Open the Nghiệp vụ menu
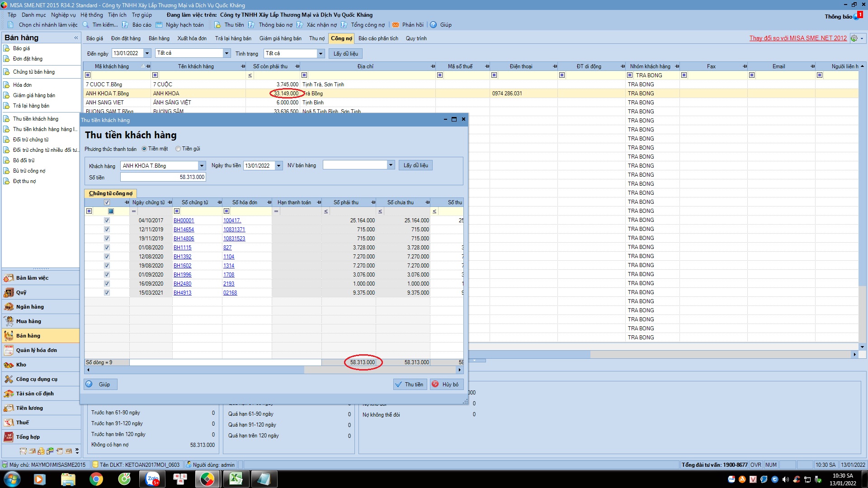Image resolution: width=868 pixels, height=488 pixels. pyautogui.click(x=63, y=15)
